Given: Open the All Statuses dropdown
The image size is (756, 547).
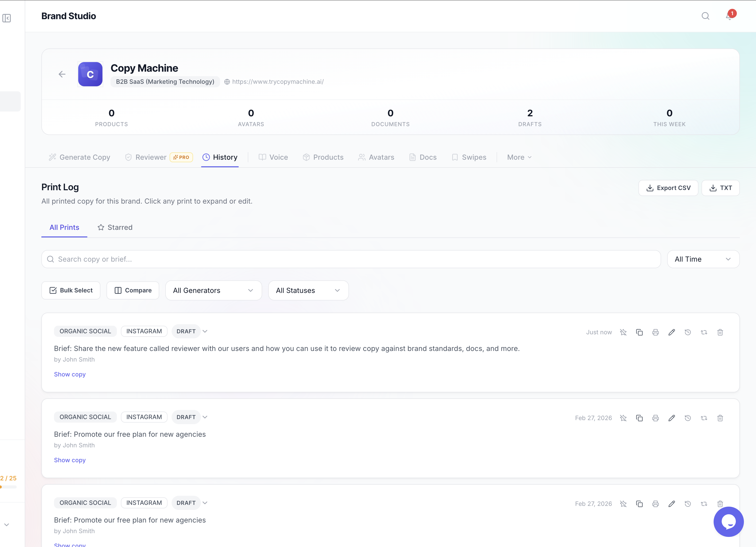Looking at the screenshot, I should (308, 290).
